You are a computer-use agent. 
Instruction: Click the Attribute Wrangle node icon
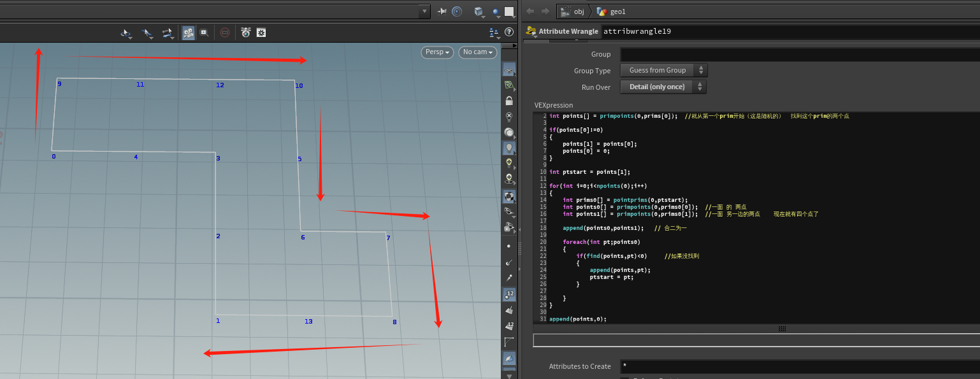click(x=530, y=31)
